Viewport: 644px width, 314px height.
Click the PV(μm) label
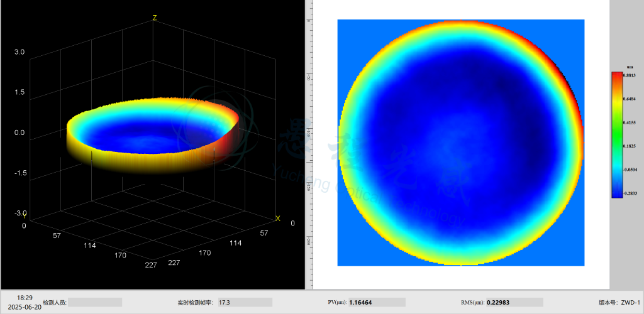click(337, 303)
